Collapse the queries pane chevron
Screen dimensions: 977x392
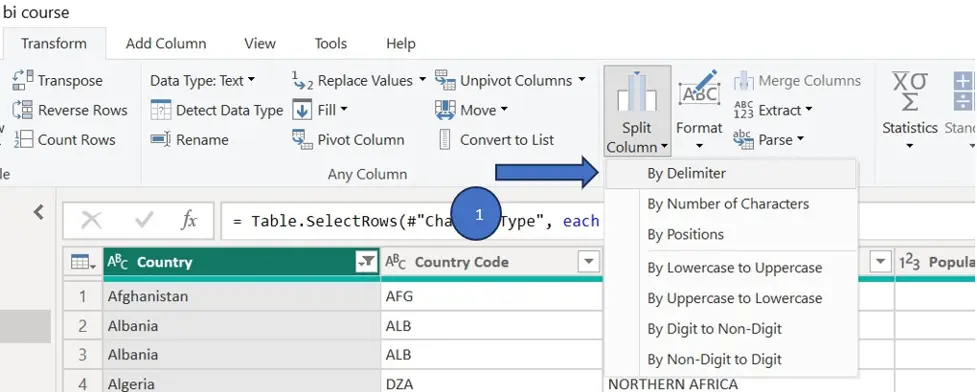pos(39,213)
